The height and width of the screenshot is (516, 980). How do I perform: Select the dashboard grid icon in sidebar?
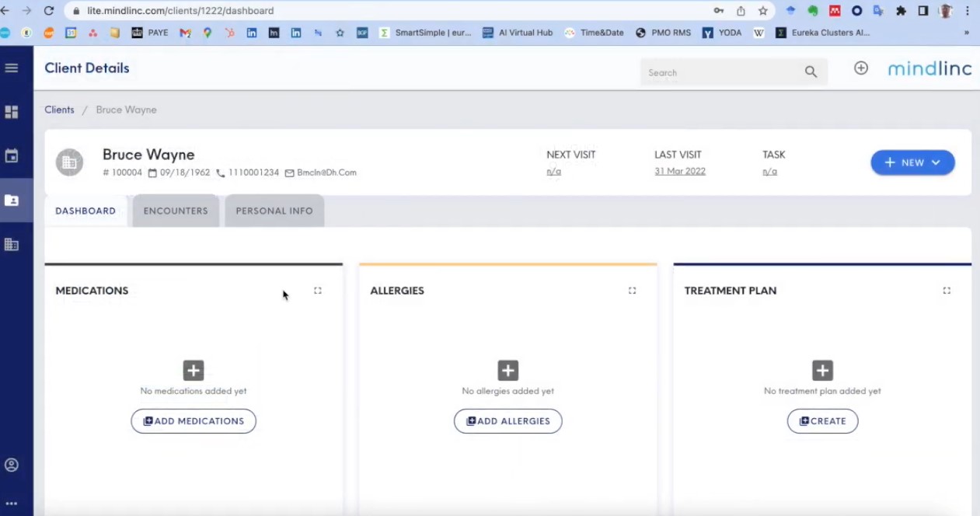(x=12, y=112)
